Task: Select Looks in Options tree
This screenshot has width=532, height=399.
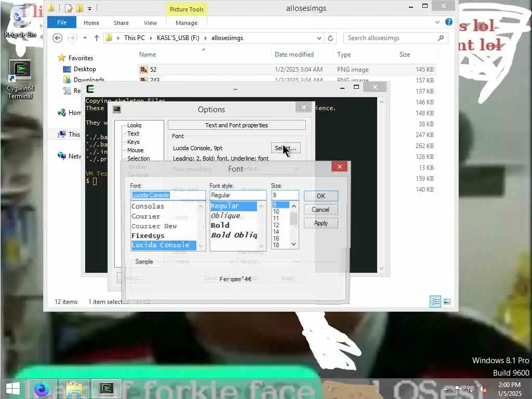Action: pyautogui.click(x=135, y=125)
